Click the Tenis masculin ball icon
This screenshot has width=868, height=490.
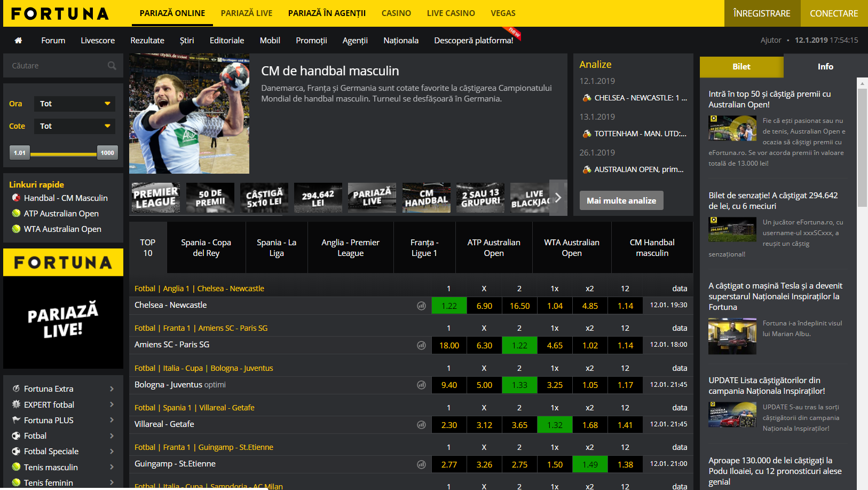[x=16, y=467]
